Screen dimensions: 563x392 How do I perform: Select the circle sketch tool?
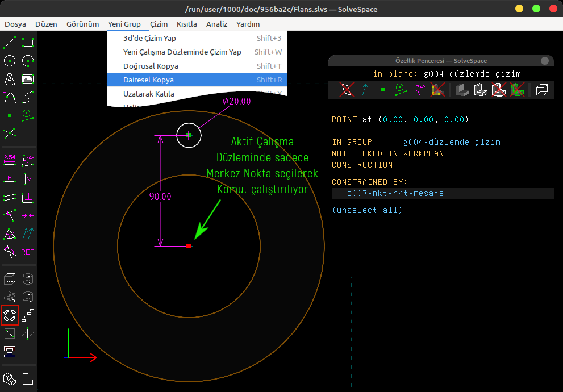(x=10, y=61)
